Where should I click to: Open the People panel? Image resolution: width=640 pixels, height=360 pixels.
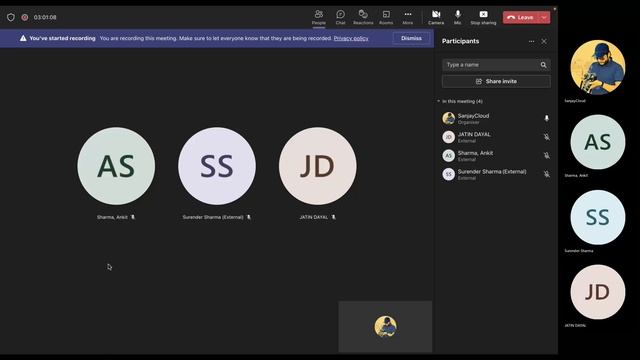coord(319,18)
